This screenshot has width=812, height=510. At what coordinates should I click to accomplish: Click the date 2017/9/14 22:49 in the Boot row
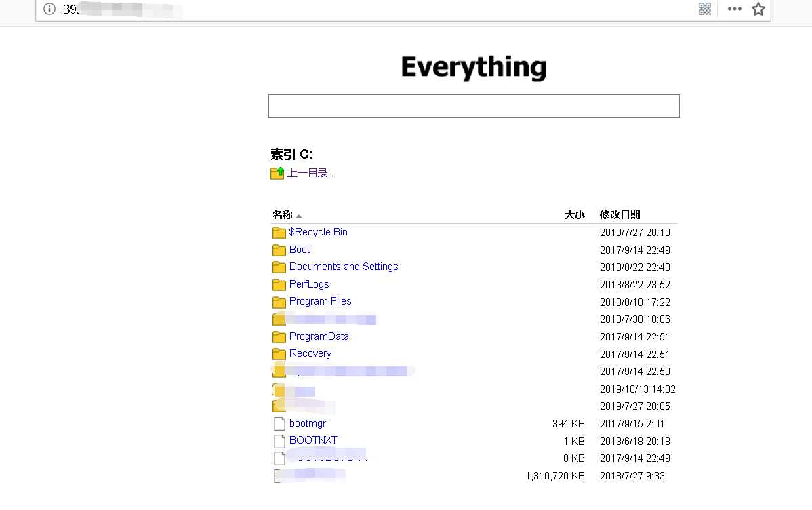pyautogui.click(x=635, y=250)
